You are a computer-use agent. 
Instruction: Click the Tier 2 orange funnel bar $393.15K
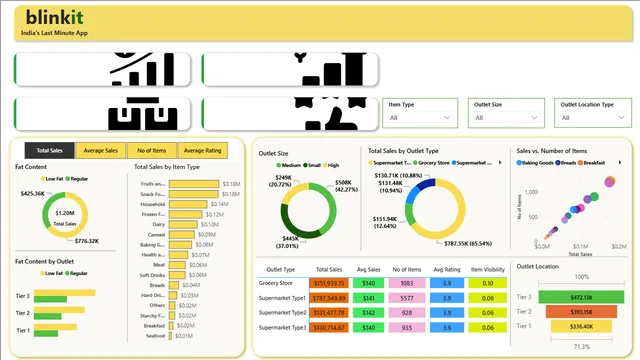tap(581, 312)
